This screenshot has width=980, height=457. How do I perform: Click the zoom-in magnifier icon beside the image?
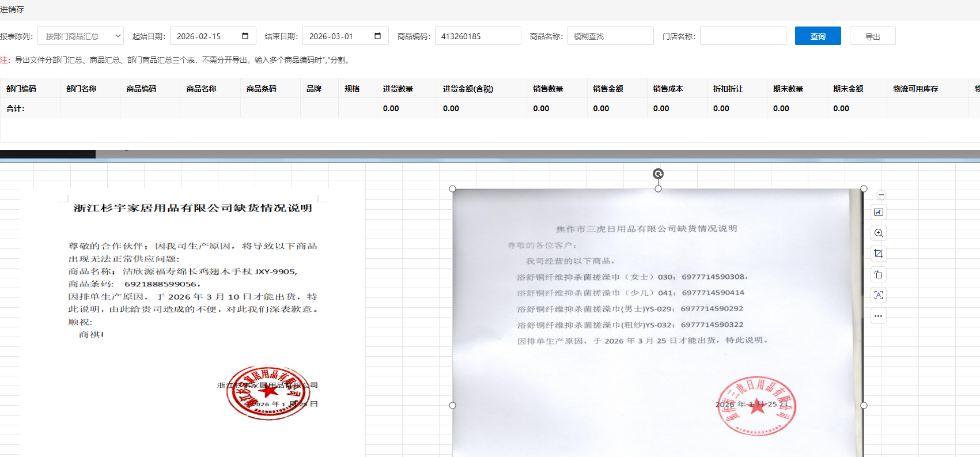[878, 233]
